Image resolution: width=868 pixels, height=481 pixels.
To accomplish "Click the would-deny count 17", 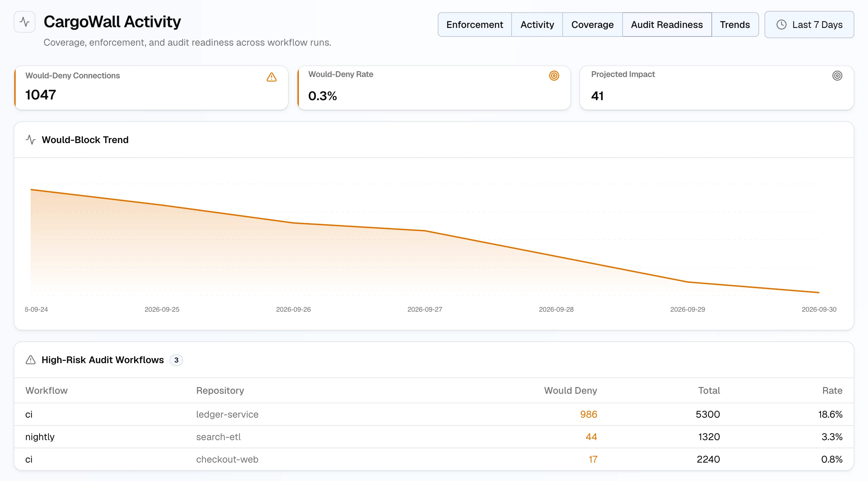I will click(x=593, y=459).
